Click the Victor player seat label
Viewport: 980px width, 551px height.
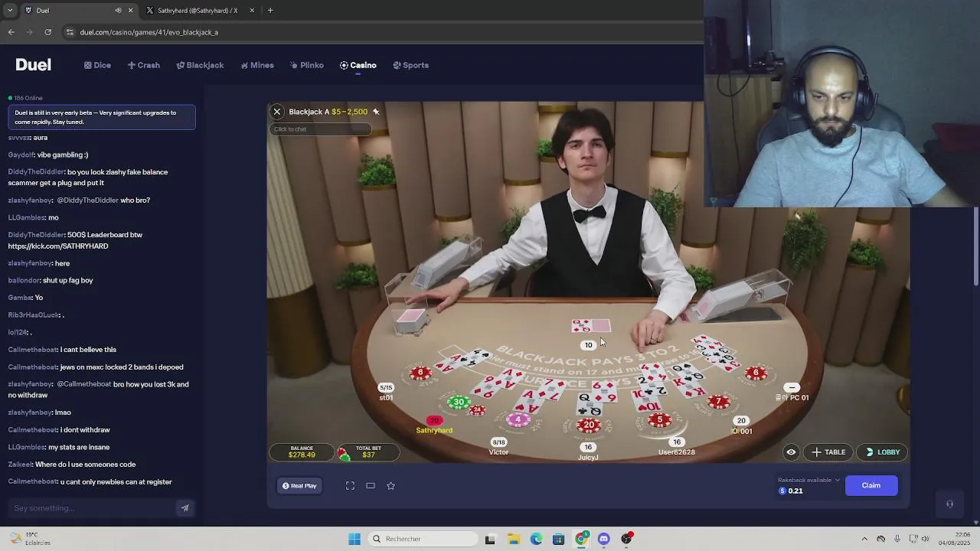tap(498, 452)
